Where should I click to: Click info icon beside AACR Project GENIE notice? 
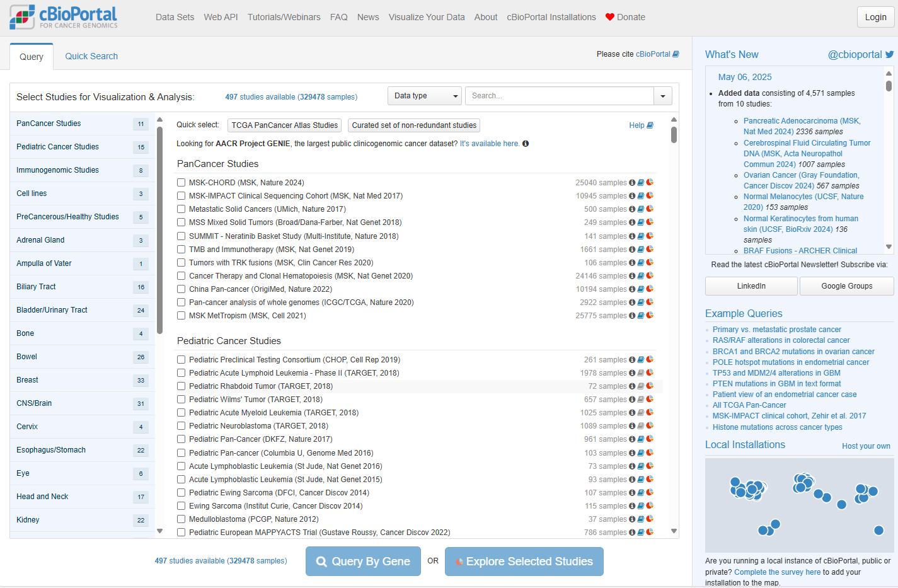[526, 144]
